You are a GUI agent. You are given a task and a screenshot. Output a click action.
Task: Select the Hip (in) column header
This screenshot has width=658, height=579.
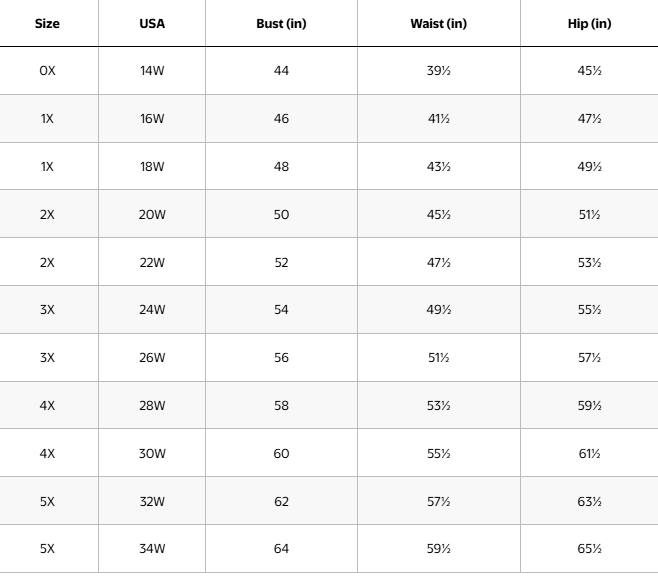coord(588,23)
